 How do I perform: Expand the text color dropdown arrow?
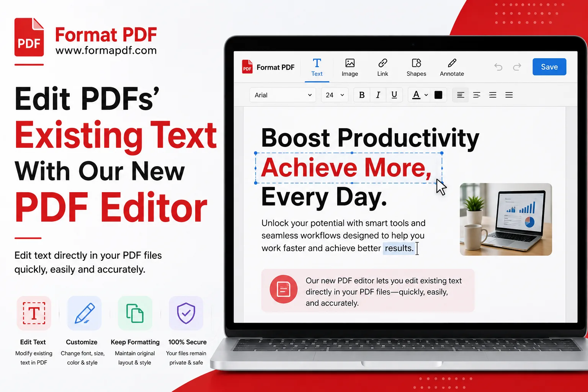pos(426,95)
